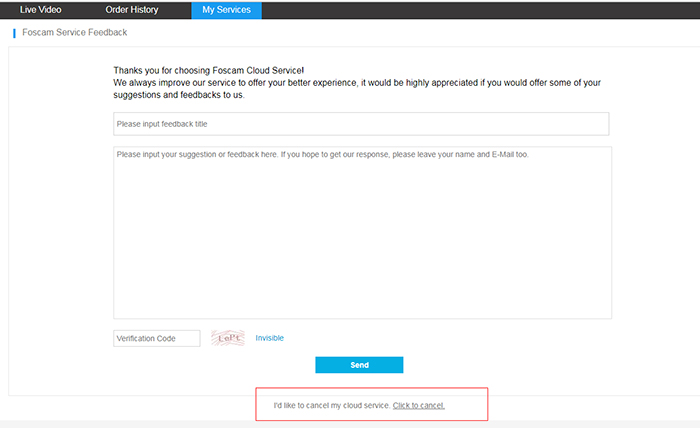Focus the Verification Code field
The height and width of the screenshot is (428, 700).
tap(156, 338)
